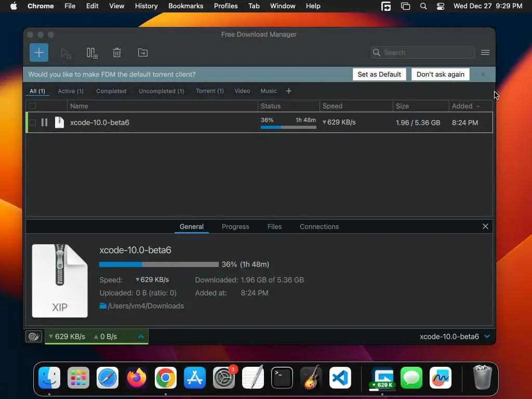Dismiss the default torrent client banner

(x=483, y=74)
